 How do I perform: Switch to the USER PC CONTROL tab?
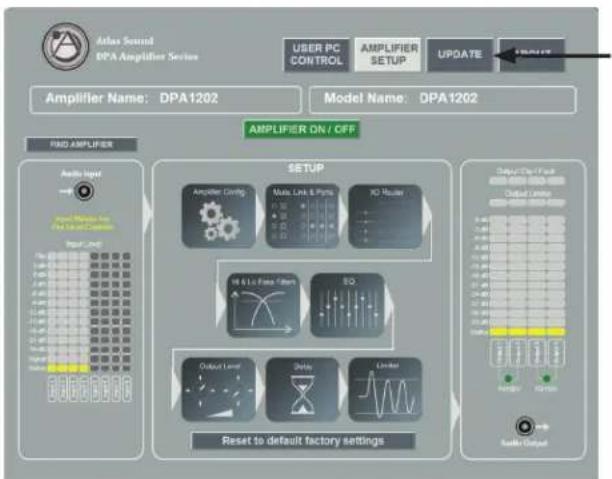(317, 55)
